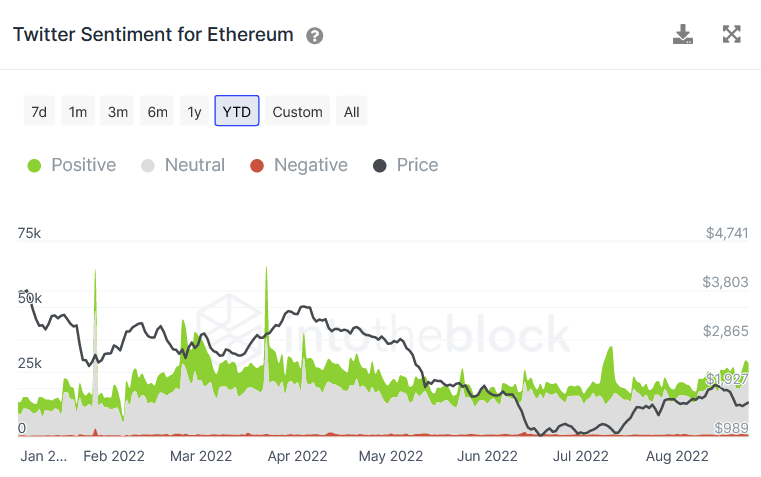
Task: Click the Feb 2022 x-axis label
Action: tap(114, 456)
